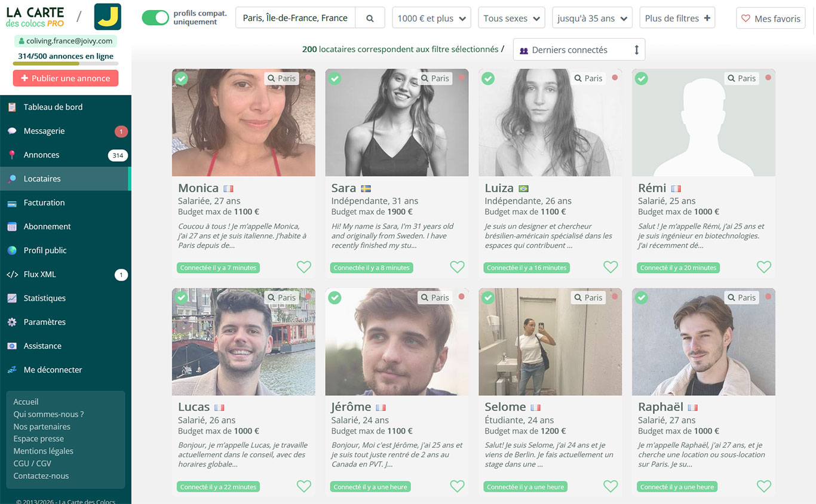The height and width of the screenshot is (504, 816).
Task: Click the Paris location search input field
Action: [x=295, y=19]
